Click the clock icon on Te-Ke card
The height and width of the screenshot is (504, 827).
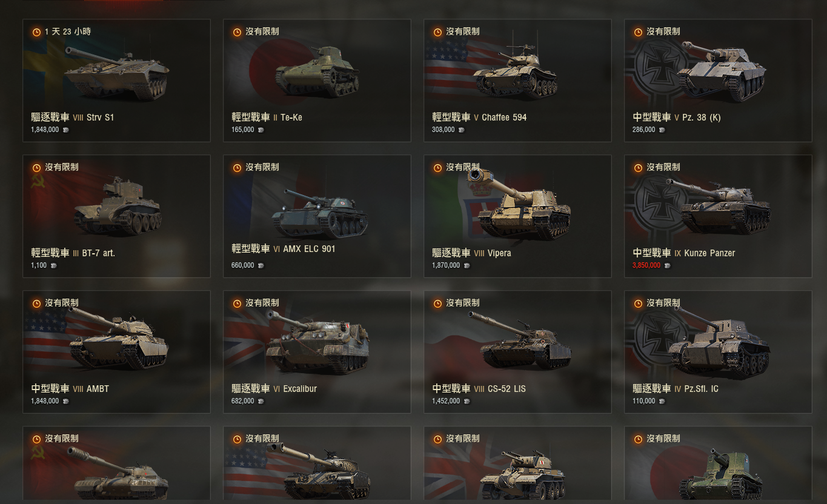237,32
